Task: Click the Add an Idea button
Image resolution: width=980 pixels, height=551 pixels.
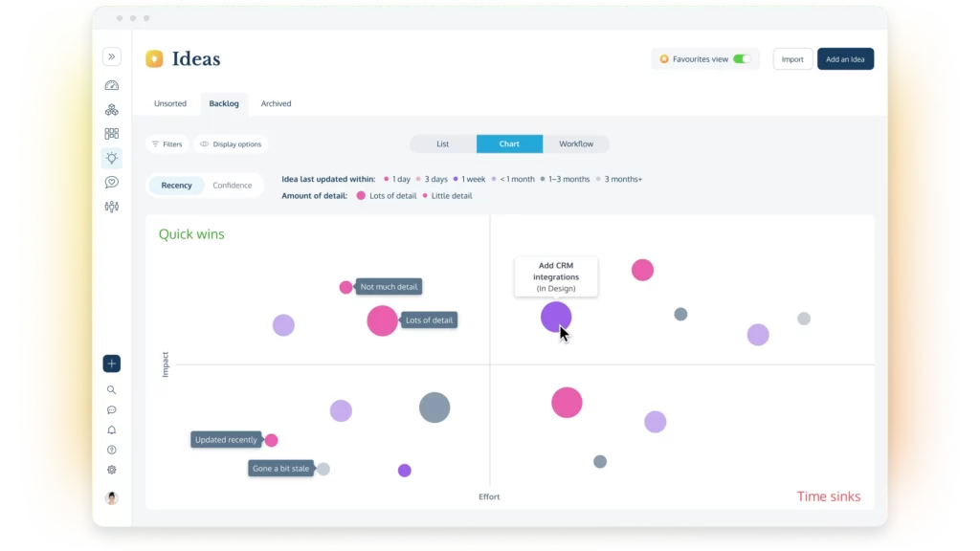Action: 845,59
